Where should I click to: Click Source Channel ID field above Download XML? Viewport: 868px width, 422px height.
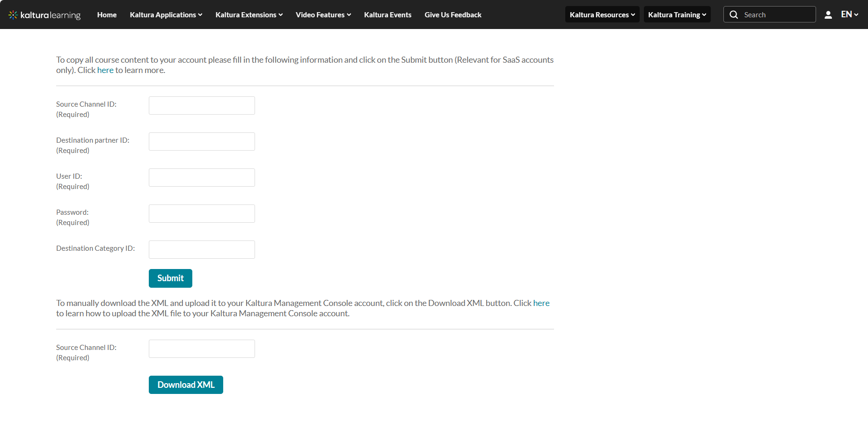[202, 349]
